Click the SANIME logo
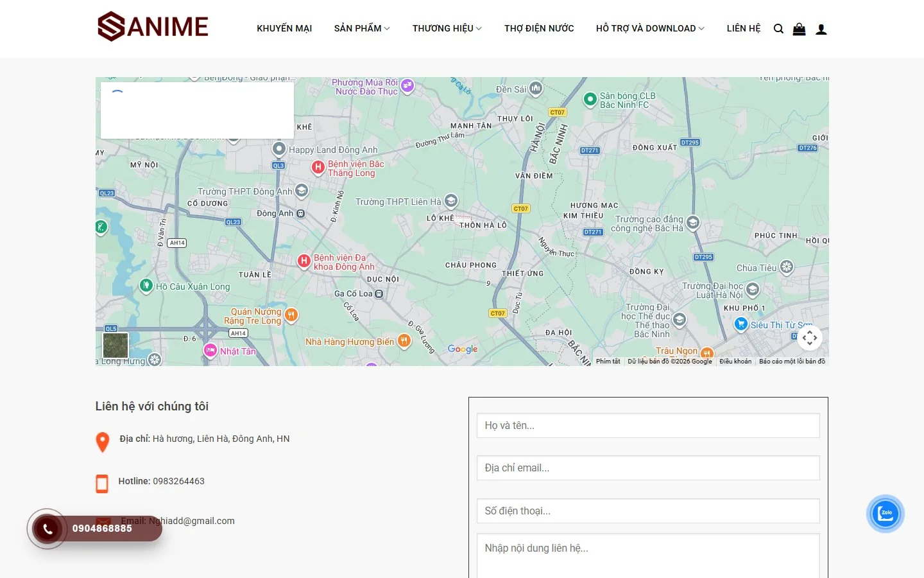924x578 pixels. tap(153, 27)
